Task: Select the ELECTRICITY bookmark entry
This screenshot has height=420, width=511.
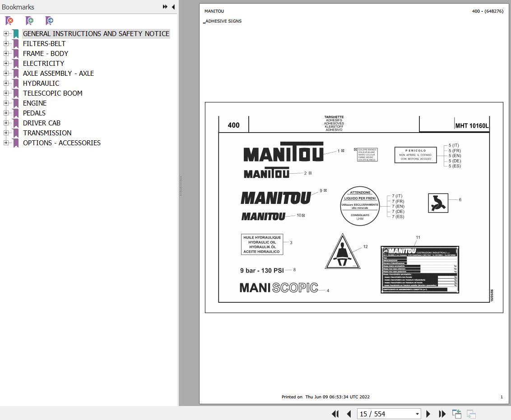Action: click(43, 63)
